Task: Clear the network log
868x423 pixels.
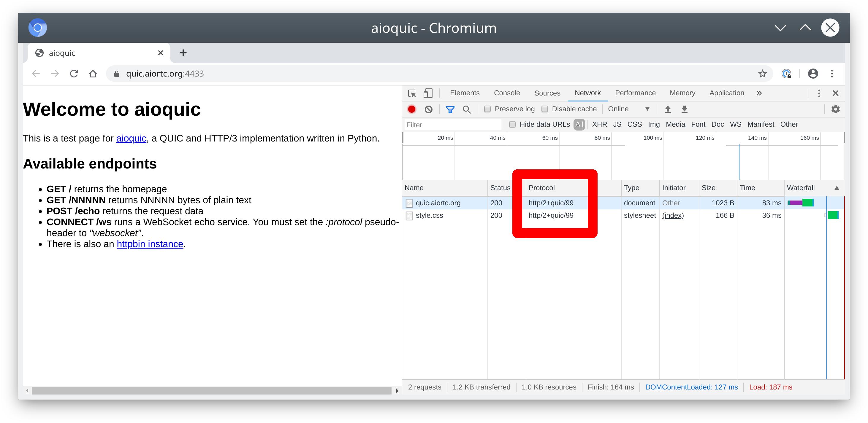Action: coord(429,109)
